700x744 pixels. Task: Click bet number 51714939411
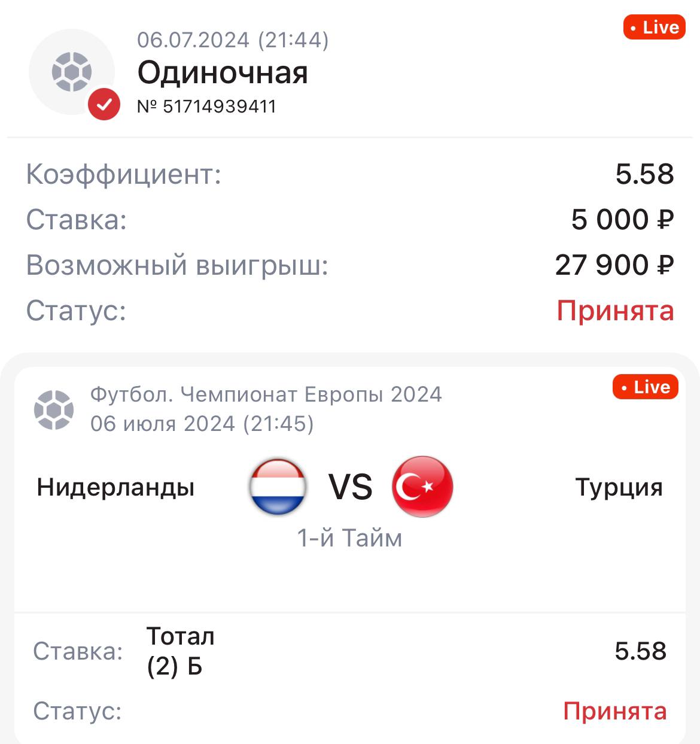coord(207,107)
